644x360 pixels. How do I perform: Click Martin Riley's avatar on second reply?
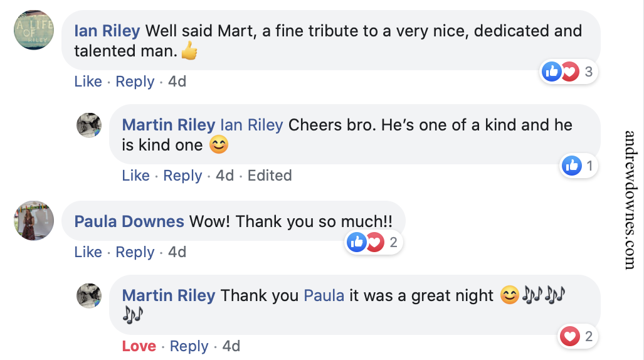(89, 295)
